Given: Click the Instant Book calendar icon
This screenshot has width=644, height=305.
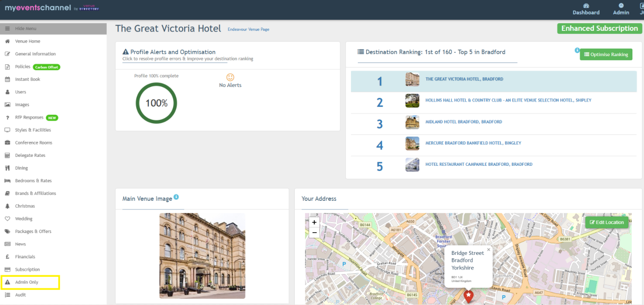Looking at the screenshot, I should 7,79.
